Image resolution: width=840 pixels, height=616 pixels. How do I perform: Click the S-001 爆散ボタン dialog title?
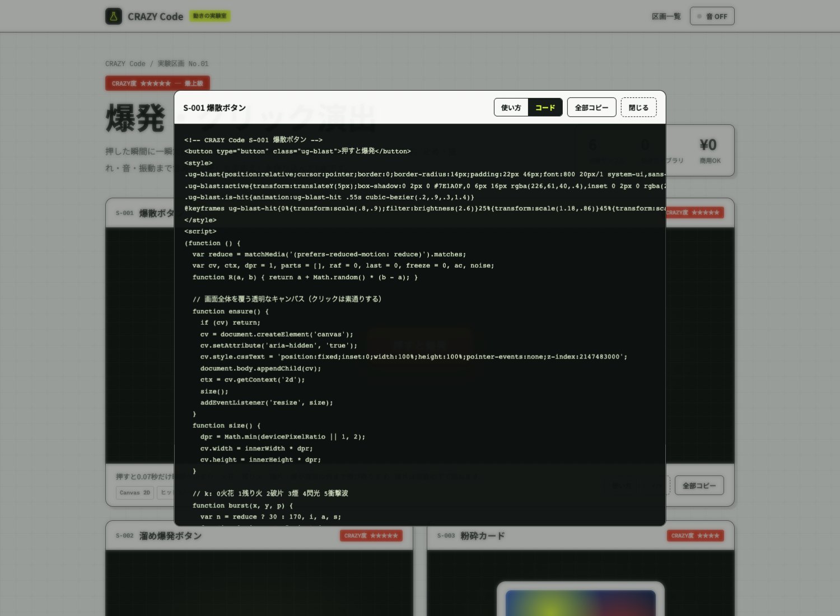click(214, 108)
